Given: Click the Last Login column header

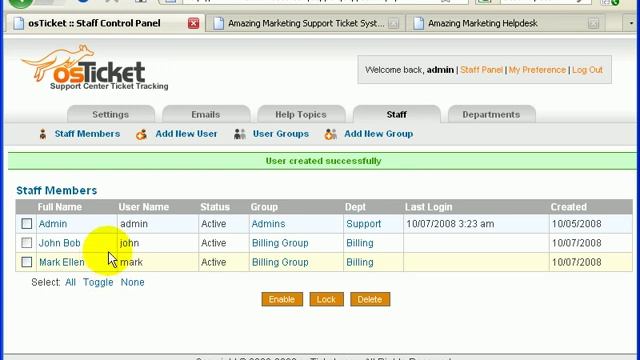Looking at the screenshot, I should point(429,207).
